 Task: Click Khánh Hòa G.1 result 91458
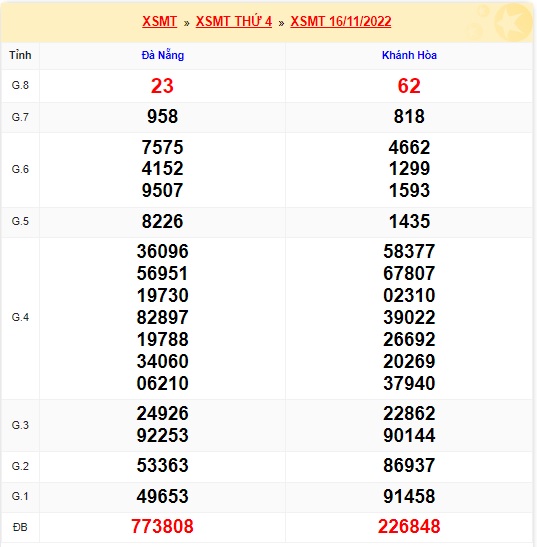pyautogui.click(x=409, y=496)
